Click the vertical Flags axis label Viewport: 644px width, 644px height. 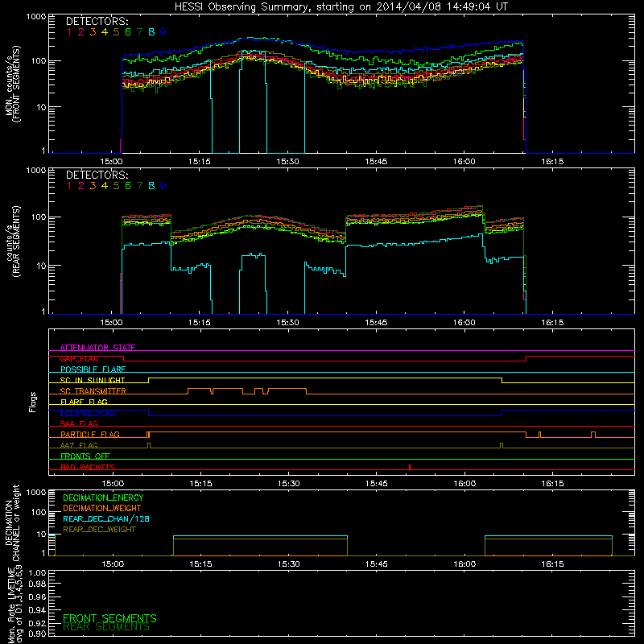[33, 402]
